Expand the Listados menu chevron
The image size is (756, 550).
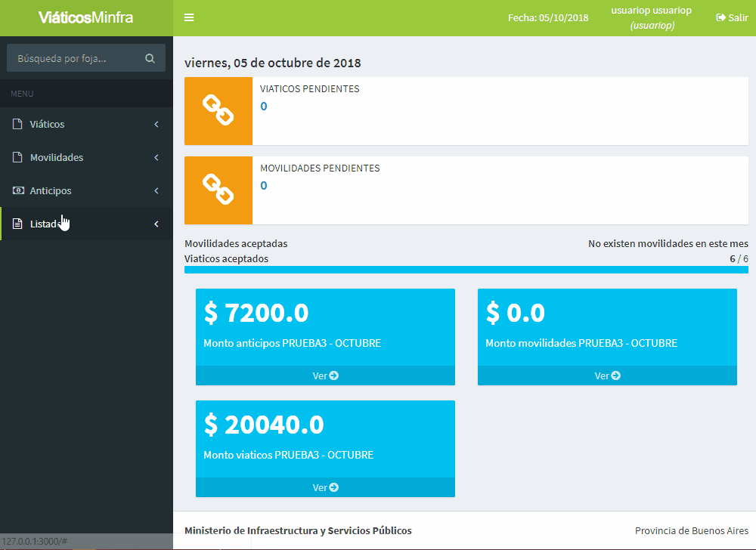156,224
